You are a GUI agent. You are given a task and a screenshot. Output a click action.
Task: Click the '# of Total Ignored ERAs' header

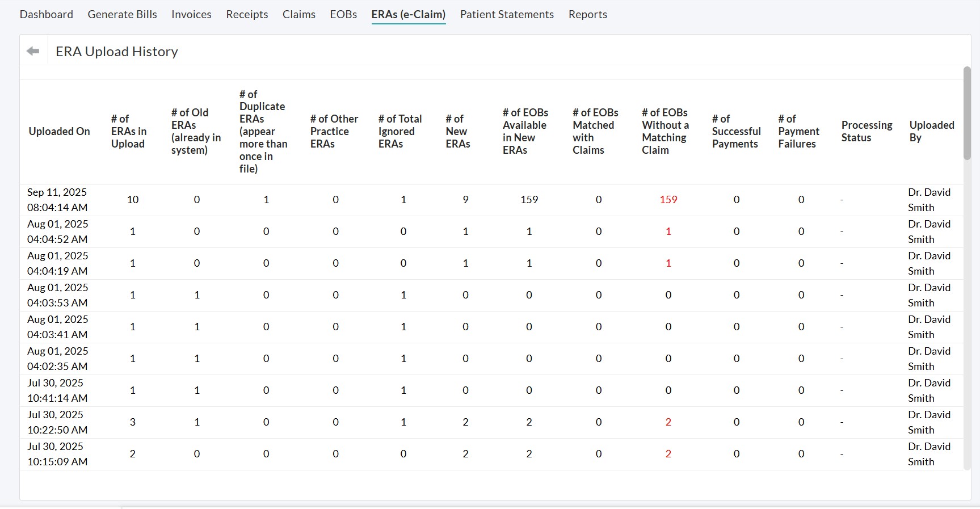coord(400,132)
